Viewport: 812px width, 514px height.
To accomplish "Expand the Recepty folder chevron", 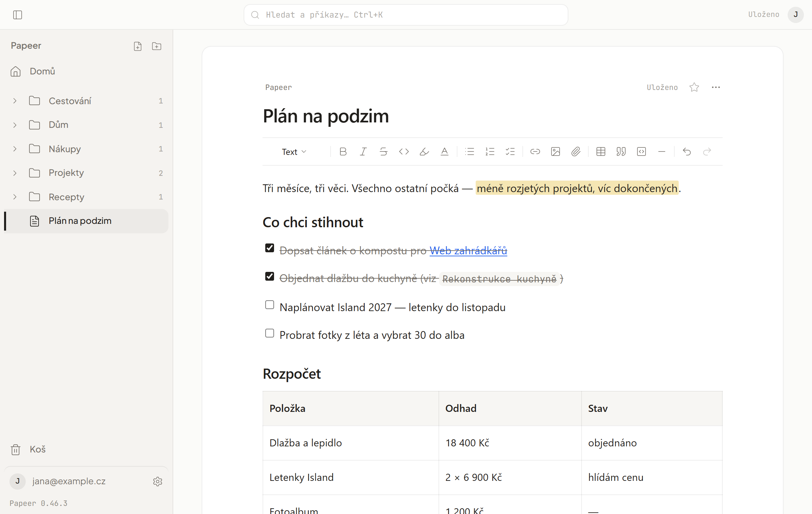I will click(x=15, y=197).
